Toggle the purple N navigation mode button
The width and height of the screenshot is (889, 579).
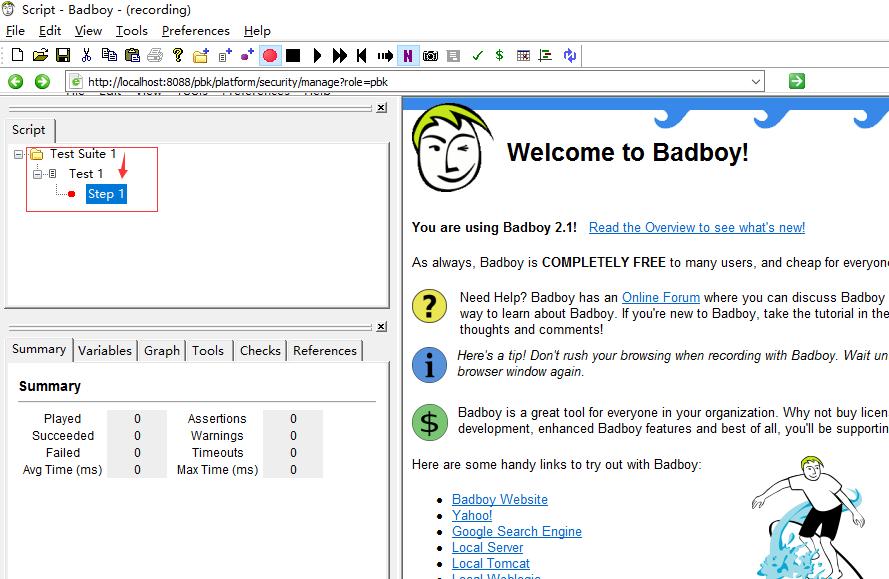click(x=408, y=56)
